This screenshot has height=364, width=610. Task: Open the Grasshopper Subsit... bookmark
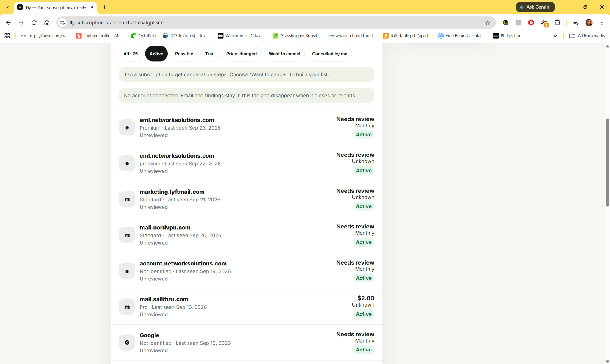pos(297,36)
